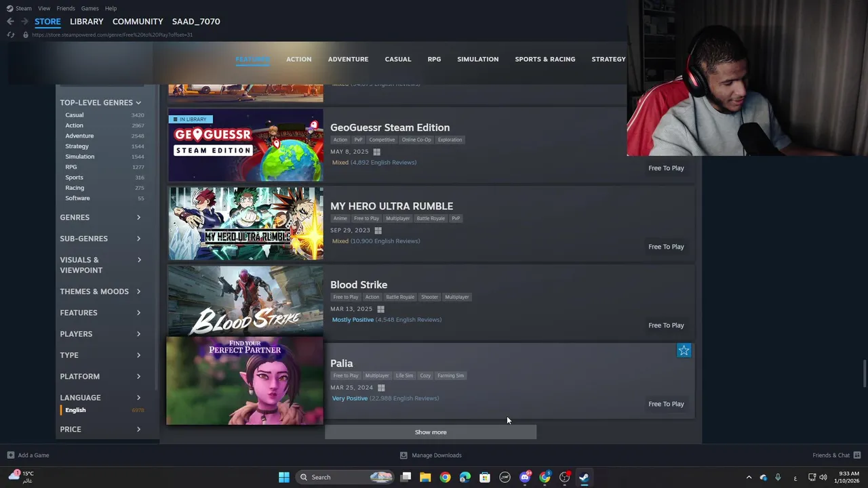868x488 pixels.
Task: Click the volume speaker tray icon
Action: pyautogui.click(x=823, y=477)
